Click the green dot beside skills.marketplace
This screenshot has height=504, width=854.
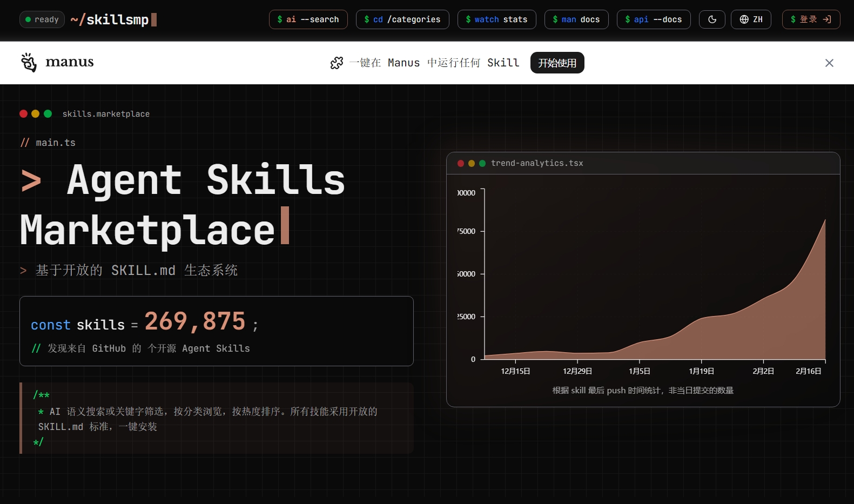48,113
